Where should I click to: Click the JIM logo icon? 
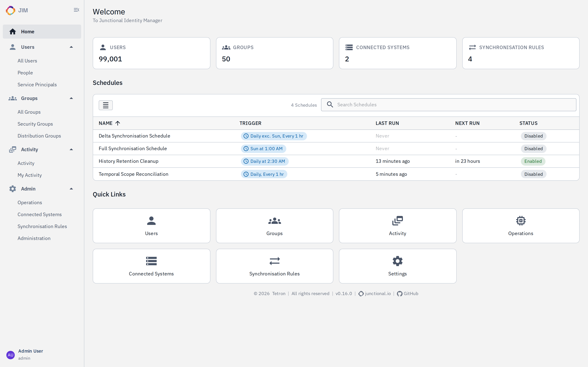click(10, 10)
